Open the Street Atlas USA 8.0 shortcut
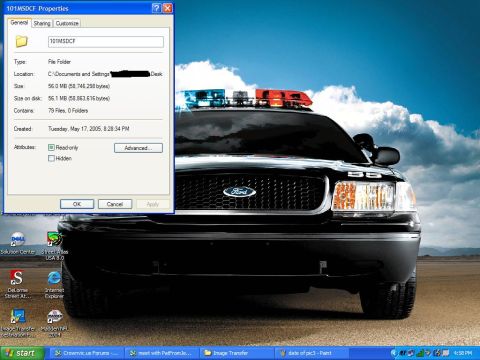 point(54,246)
